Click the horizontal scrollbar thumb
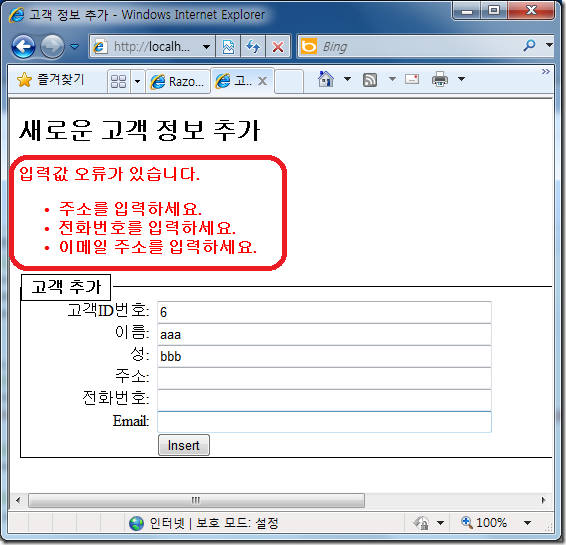The width and height of the screenshot is (566, 545). 196,500
